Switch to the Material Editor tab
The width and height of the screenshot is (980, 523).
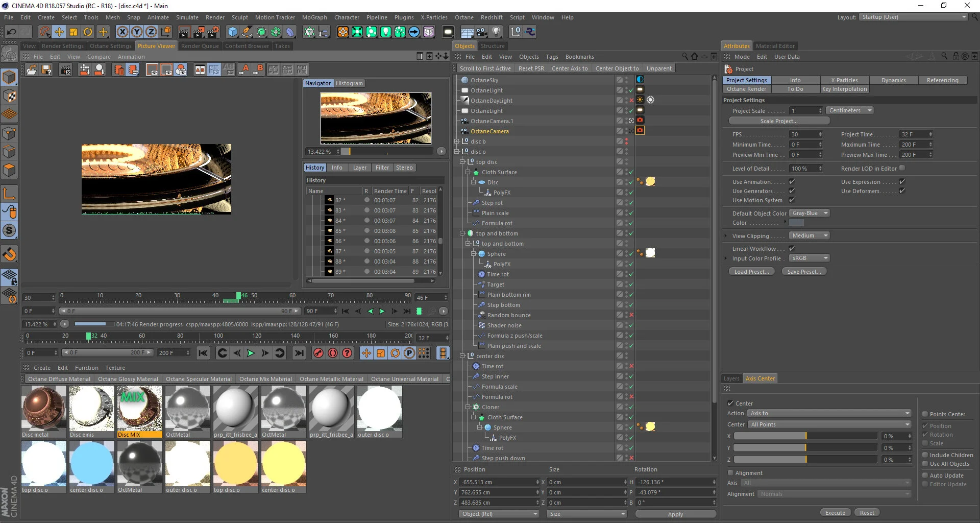[775, 45]
